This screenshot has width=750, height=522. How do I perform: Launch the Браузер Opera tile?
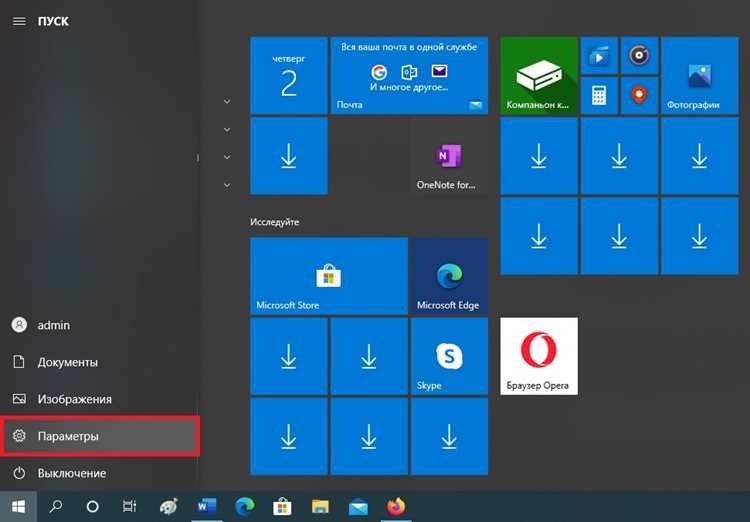coord(539,356)
